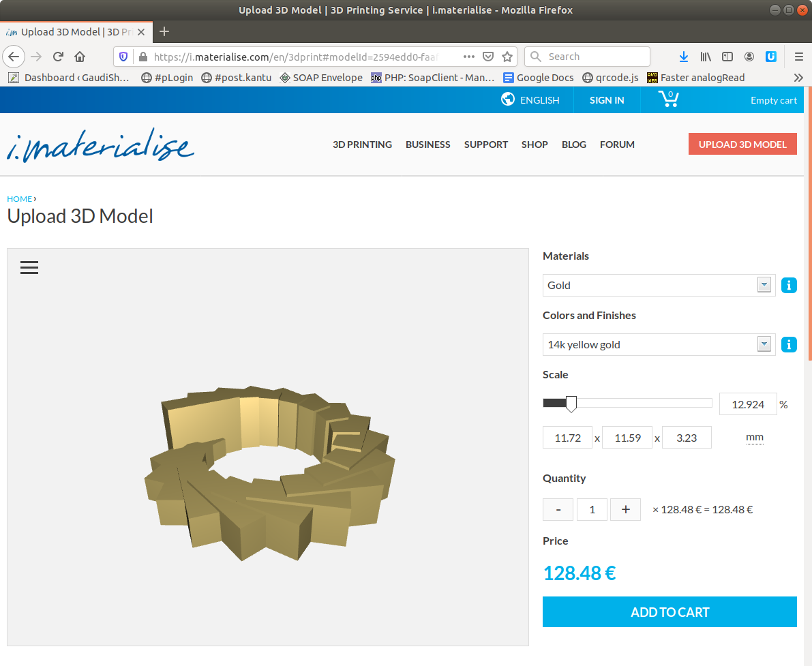Click the globe language icon
The image size is (812, 666).
pyautogui.click(x=507, y=99)
